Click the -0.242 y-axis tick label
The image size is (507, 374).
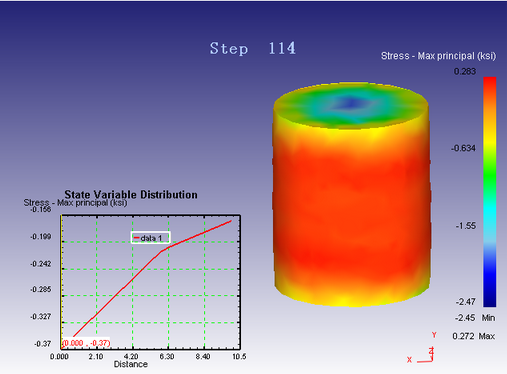(41, 264)
